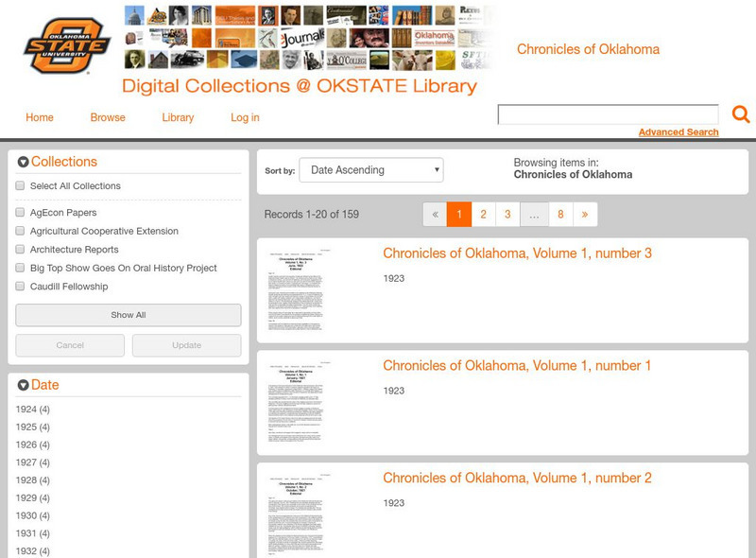
Task: Filter by date 1926 (4)
Action: click(x=33, y=445)
